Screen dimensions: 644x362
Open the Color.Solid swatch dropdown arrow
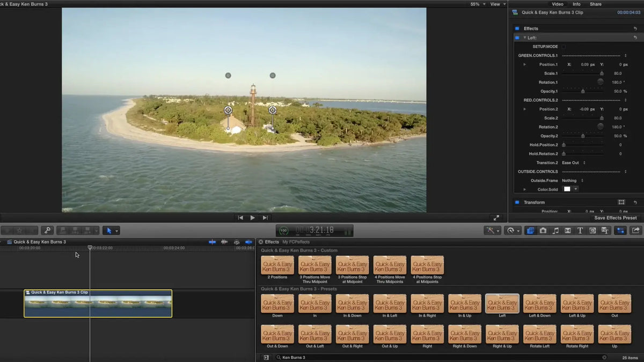[576, 189]
